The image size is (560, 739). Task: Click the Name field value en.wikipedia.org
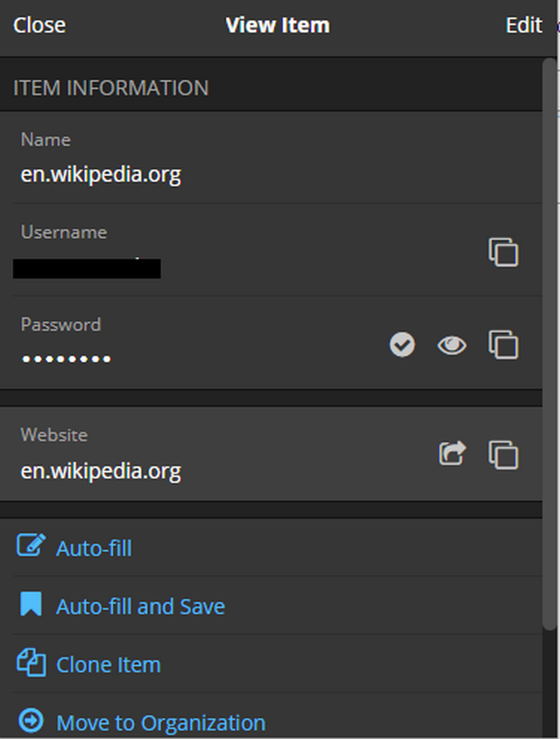pos(101,175)
